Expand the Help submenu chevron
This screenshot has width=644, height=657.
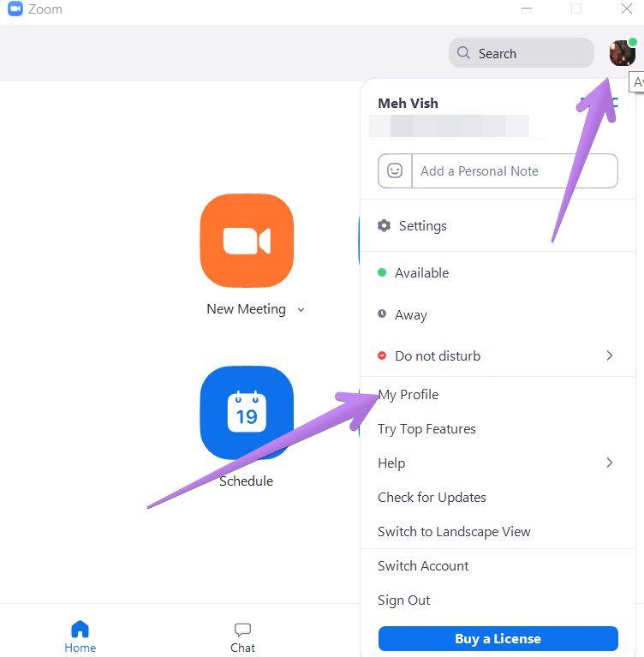(610, 463)
